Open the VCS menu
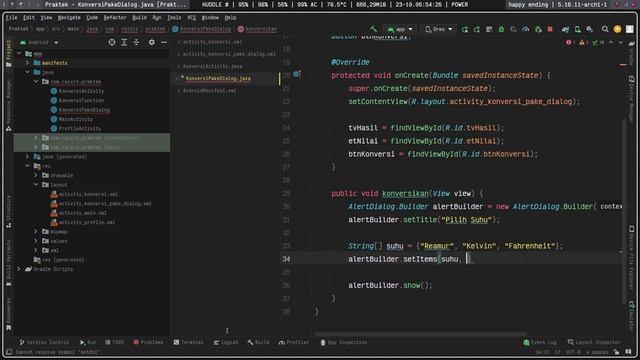Image resolution: width=640 pixels, height=360 pixels. tap(191, 18)
